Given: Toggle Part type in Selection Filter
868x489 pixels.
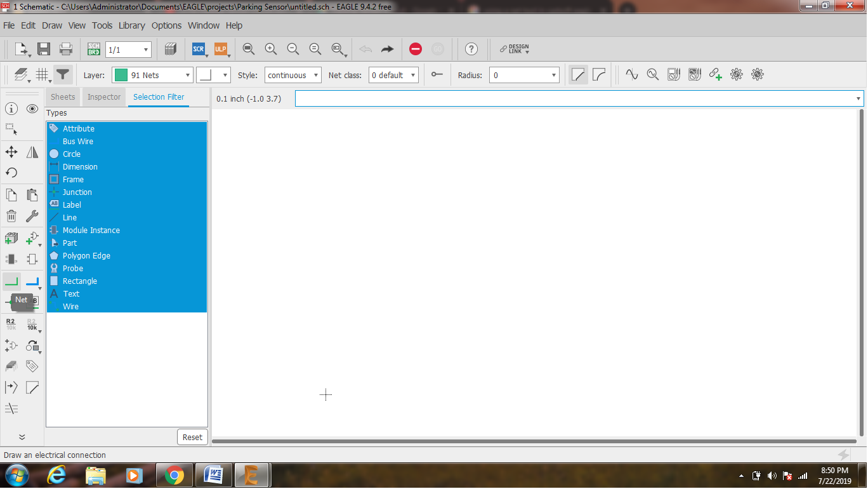Looking at the screenshot, I should click(x=127, y=243).
